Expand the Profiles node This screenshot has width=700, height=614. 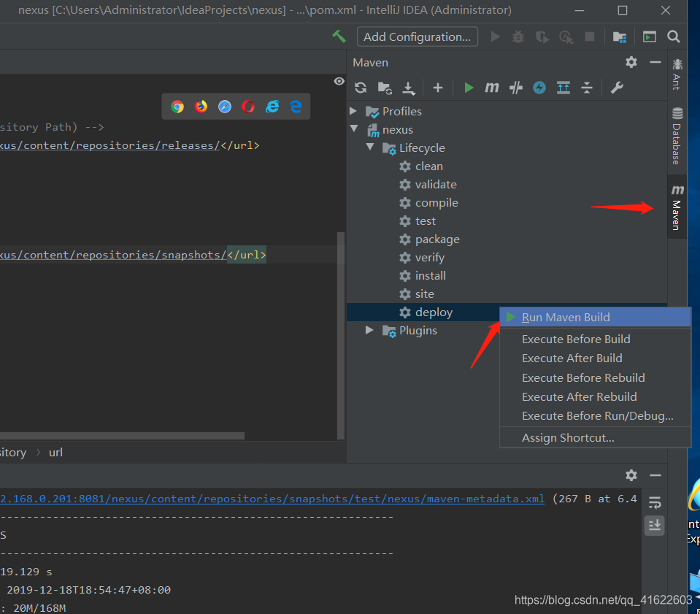(353, 111)
